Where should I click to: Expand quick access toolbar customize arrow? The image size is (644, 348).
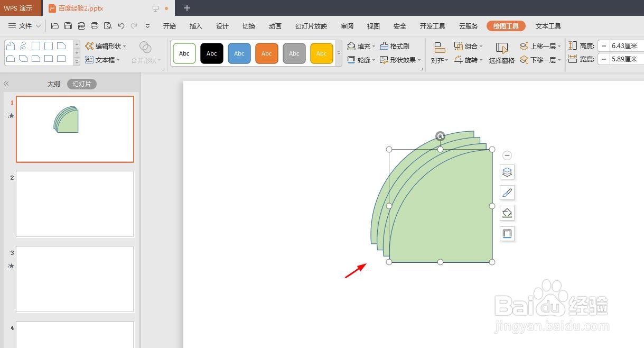pos(147,26)
